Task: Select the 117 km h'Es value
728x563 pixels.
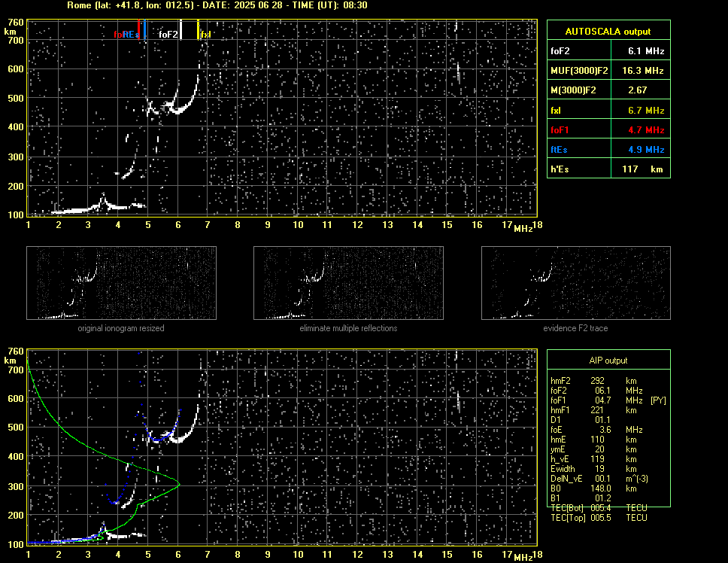Action: click(x=642, y=169)
